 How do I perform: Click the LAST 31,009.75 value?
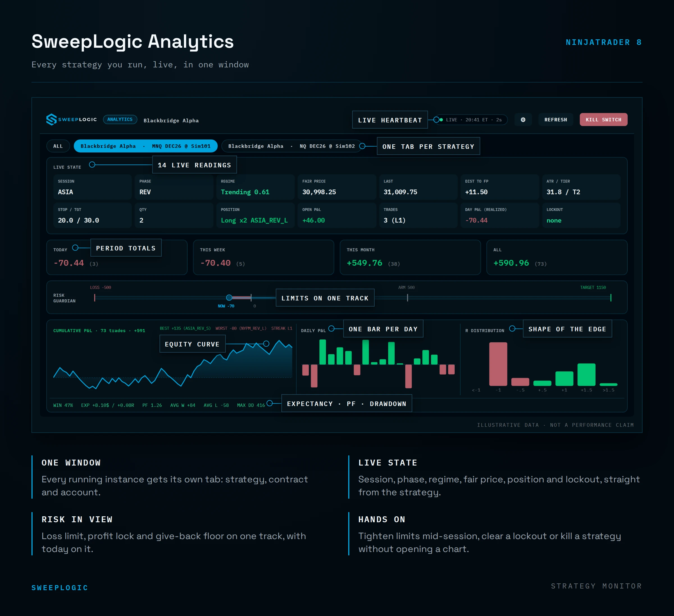click(x=400, y=192)
